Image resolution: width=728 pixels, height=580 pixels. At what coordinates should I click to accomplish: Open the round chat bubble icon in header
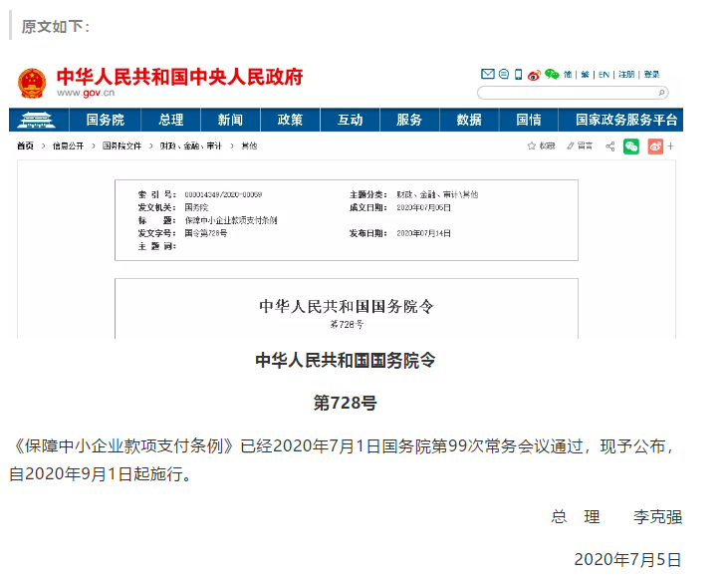504,74
